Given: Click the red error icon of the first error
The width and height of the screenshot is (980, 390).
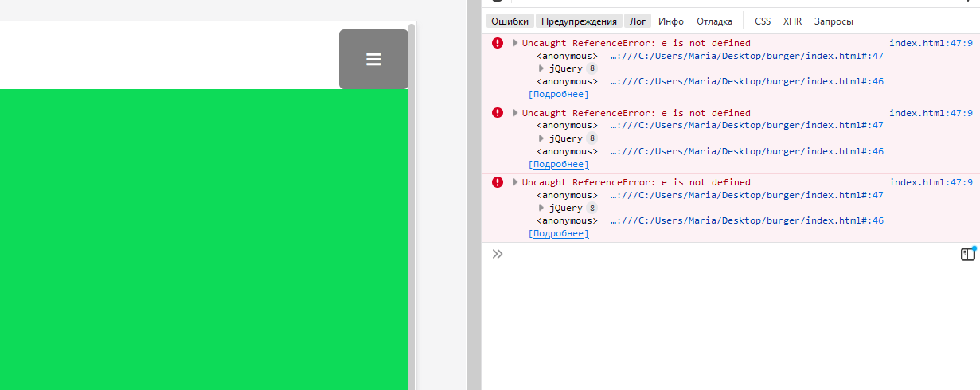Looking at the screenshot, I should click(498, 43).
